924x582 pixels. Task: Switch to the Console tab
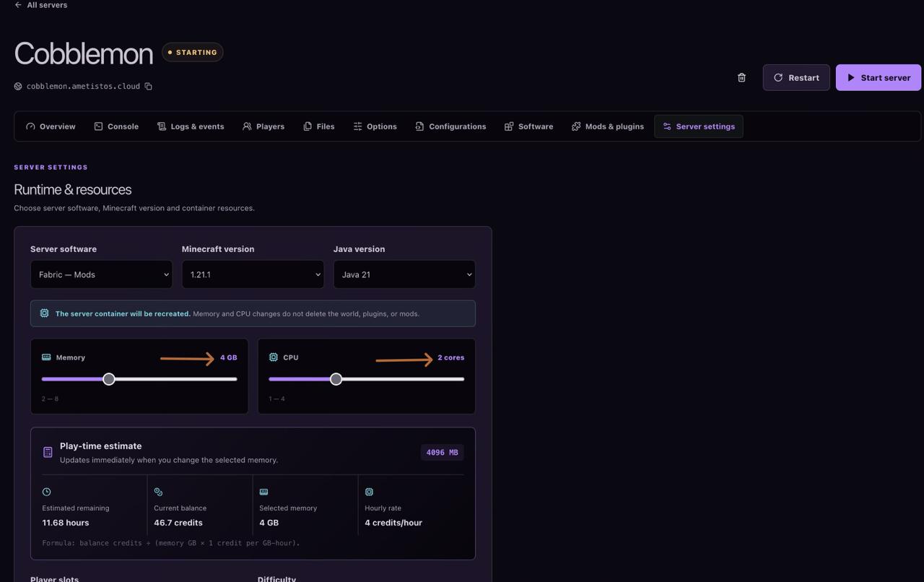point(116,126)
